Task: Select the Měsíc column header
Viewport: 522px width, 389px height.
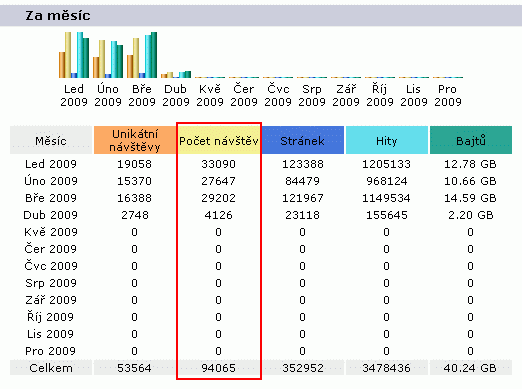Action: 51,140
